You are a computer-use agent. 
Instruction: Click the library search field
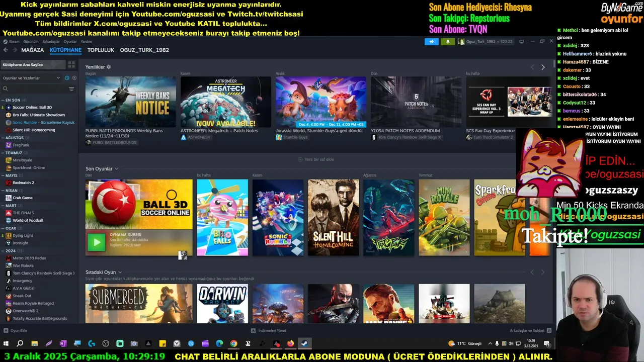point(34,89)
